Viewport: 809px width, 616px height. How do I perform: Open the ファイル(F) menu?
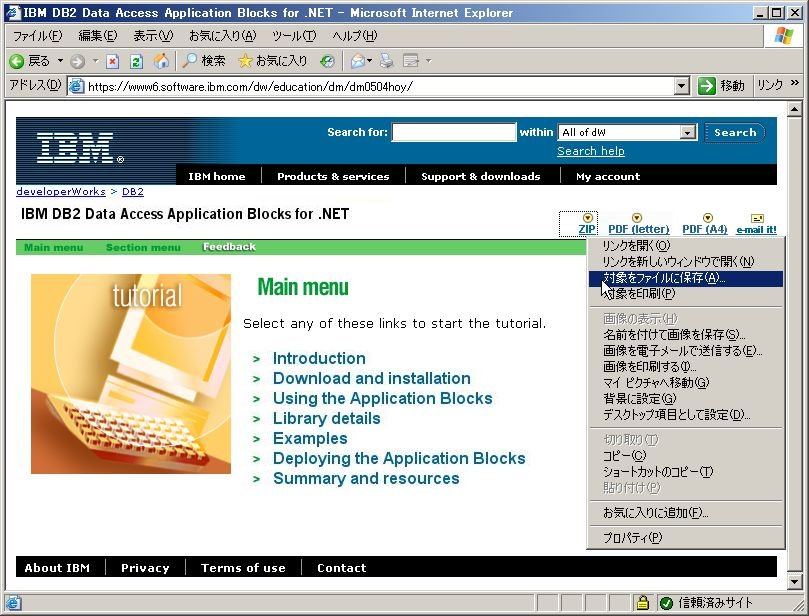[37, 36]
